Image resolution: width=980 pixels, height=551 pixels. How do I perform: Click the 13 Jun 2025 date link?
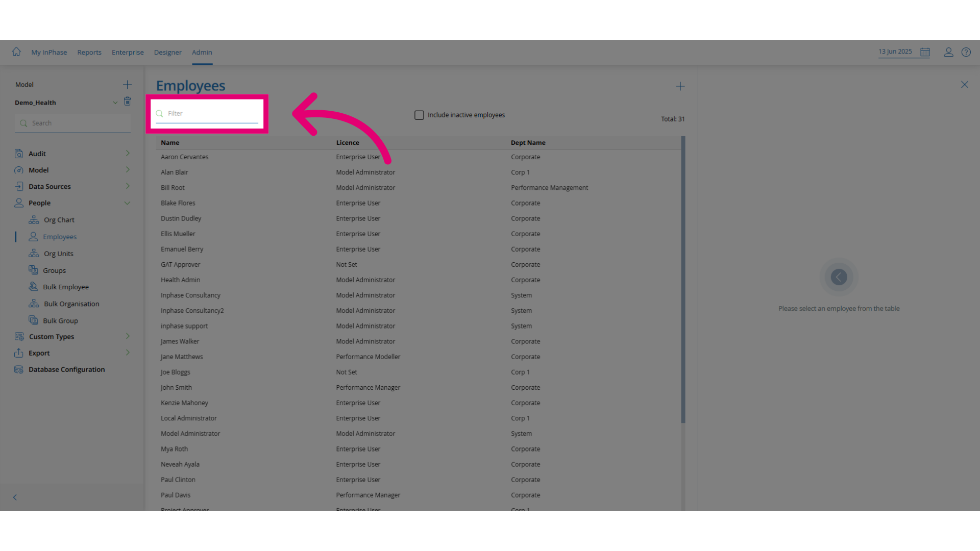[x=895, y=52]
